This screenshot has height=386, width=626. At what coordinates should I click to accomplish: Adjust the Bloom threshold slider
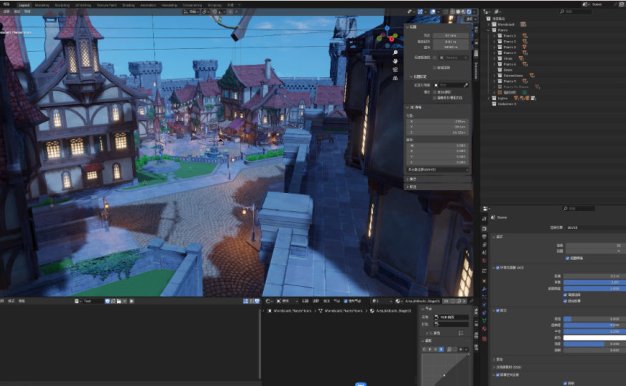coord(594,319)
